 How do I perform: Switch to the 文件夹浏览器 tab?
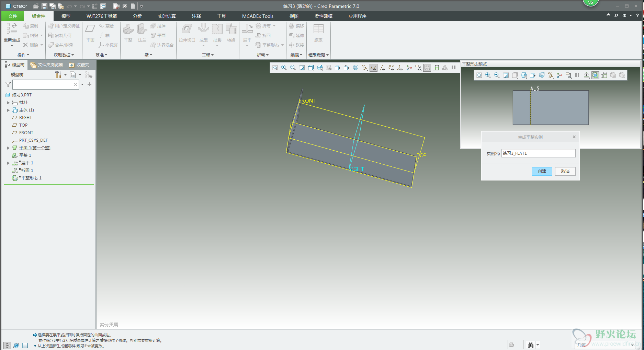[x=47, y=65]
